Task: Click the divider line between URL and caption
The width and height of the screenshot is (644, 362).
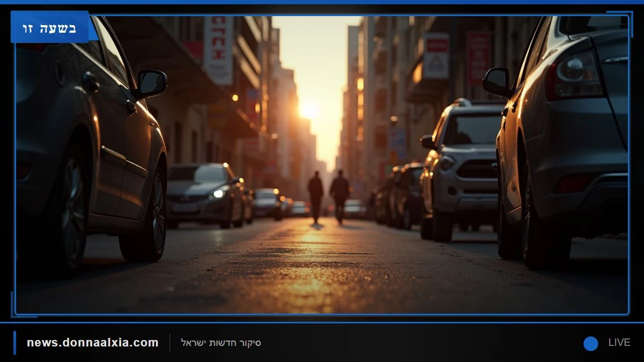Action: pyautogui.click(x=170, y=343)
